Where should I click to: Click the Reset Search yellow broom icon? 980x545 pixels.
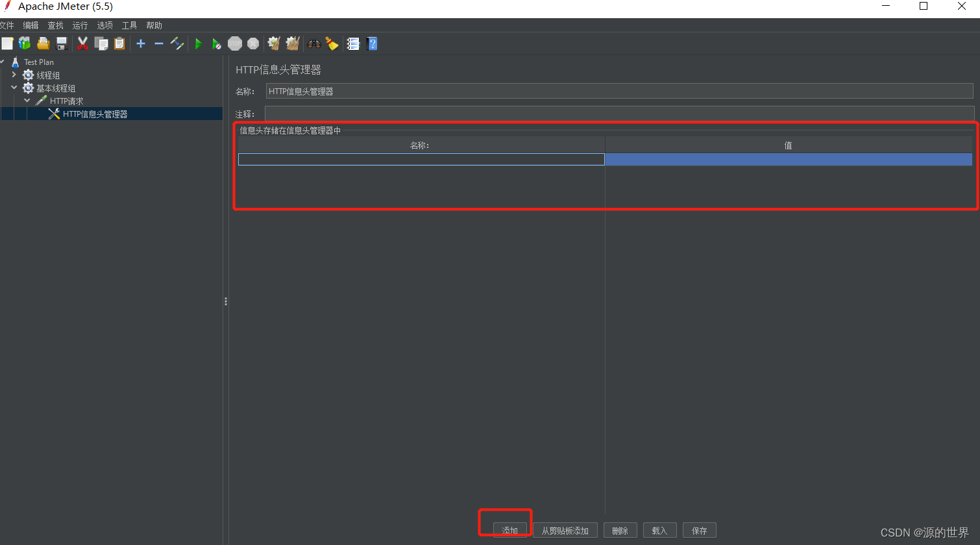click(x=332, y=43)
